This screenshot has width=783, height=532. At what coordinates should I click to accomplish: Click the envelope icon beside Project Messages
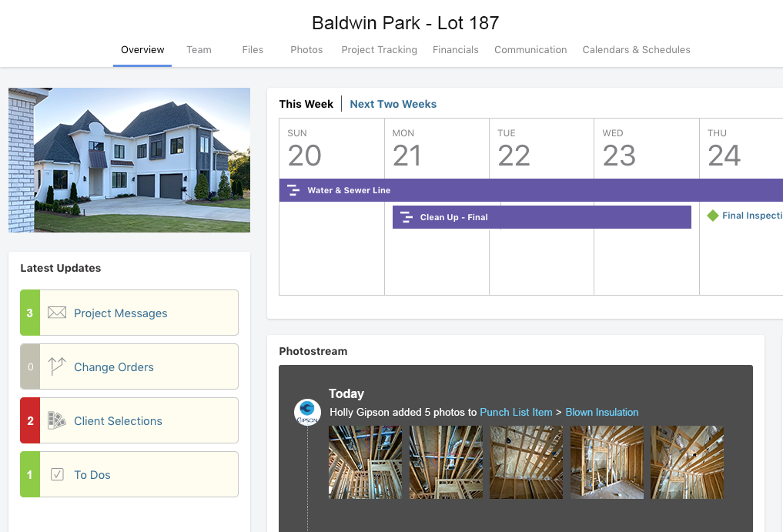57,313
